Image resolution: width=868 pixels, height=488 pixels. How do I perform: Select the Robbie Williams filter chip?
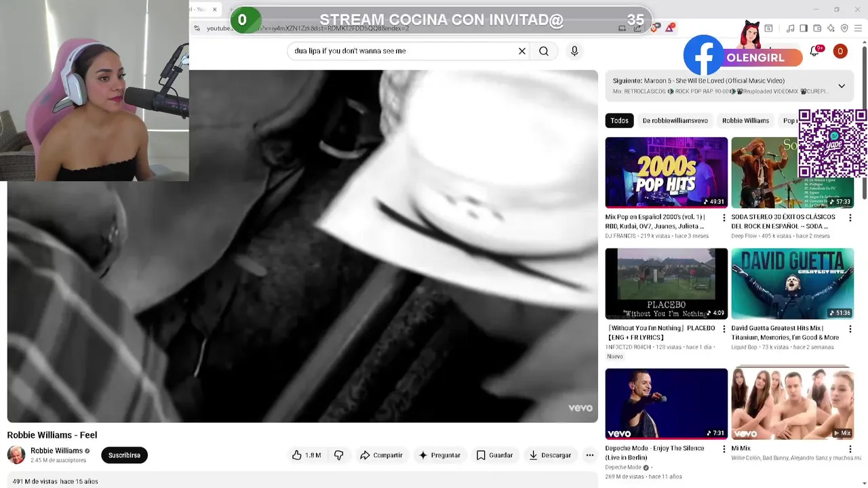coord(745,121)
